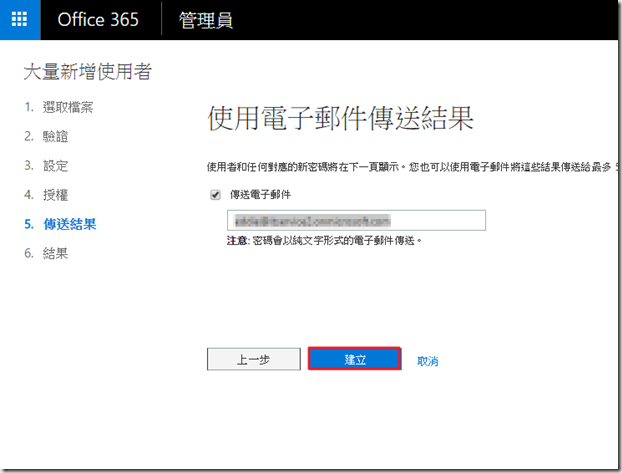Viewport: 622px width, 473px height.
Task: Click the number 5 beside 傳送結果
Action: [x=29, y=224]
